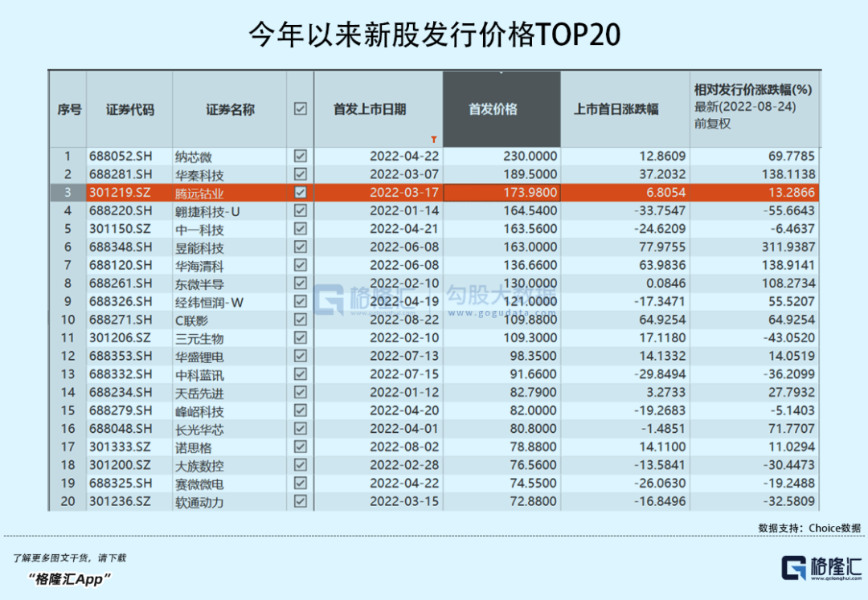Click the 序号 column header

pyautogui.click(x=68, y=109)
